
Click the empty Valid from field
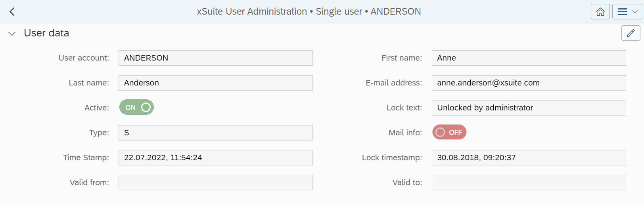click(x=215, y=182)
